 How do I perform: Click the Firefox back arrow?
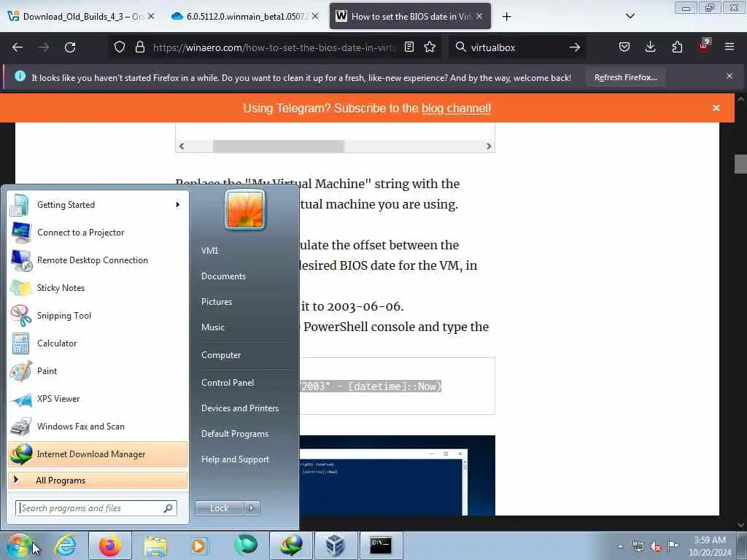[18, 47]
